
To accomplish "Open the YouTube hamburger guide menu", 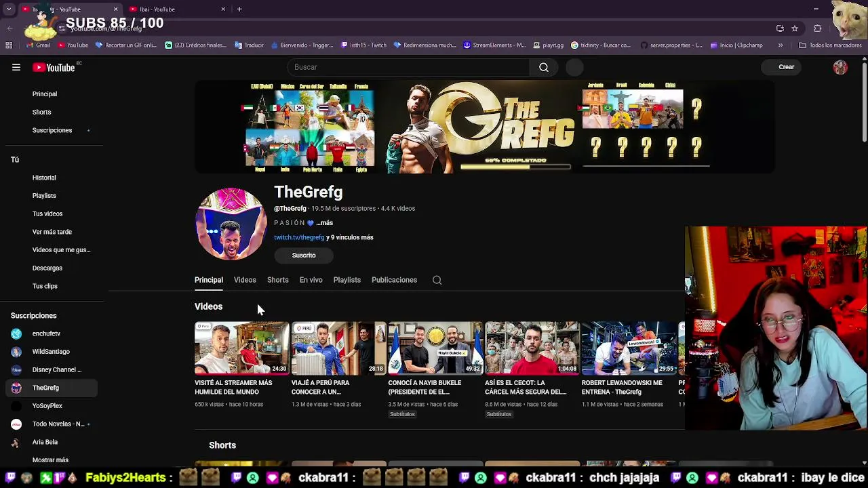I will [16, 67].
